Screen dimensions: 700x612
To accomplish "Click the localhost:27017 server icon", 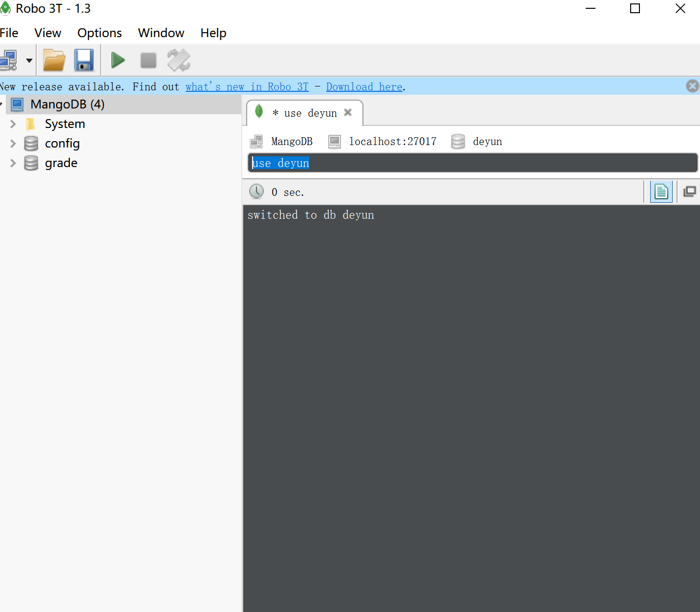I will click(335, 142).
